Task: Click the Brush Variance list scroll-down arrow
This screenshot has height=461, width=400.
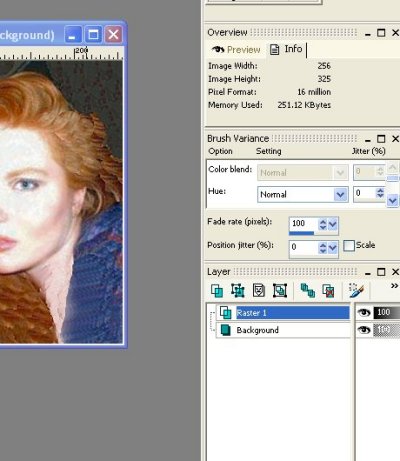Action: pos(393,201)
